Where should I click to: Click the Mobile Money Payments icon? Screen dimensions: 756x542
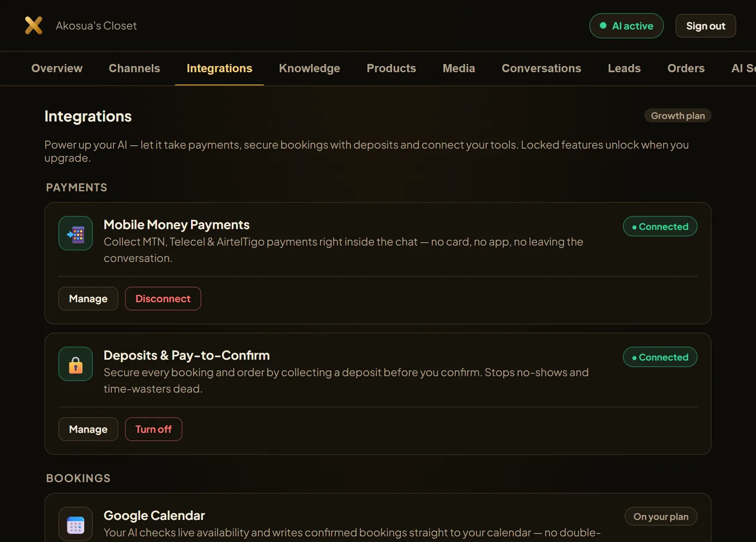click(x=76, y=233)
